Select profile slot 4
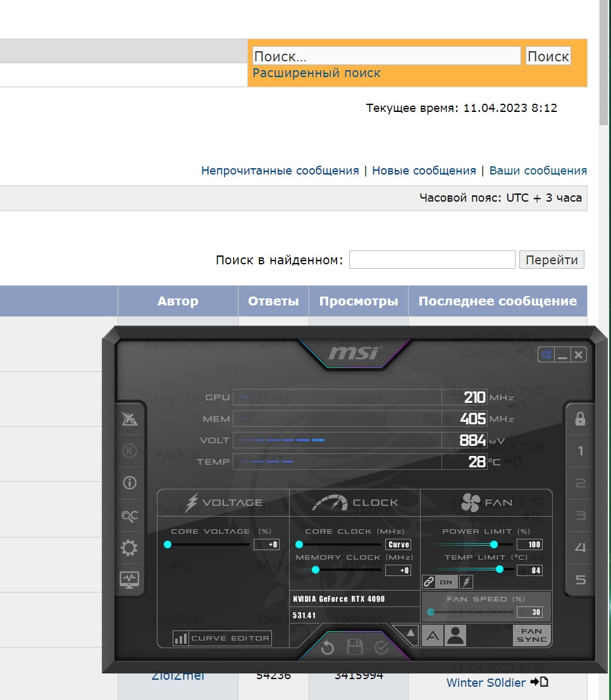 point(580,548)
